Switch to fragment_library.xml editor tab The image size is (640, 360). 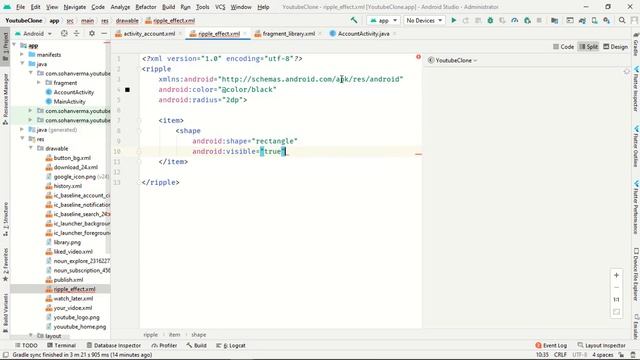[289, 34]
